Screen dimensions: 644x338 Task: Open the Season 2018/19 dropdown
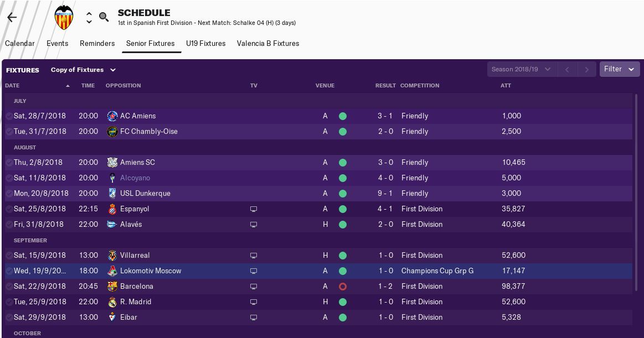click(521, 70)
